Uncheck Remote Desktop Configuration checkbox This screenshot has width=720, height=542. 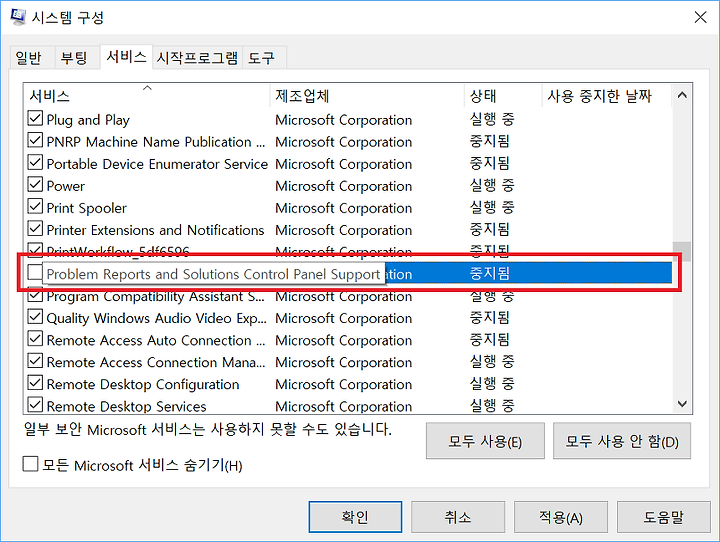tap(35, 383)
